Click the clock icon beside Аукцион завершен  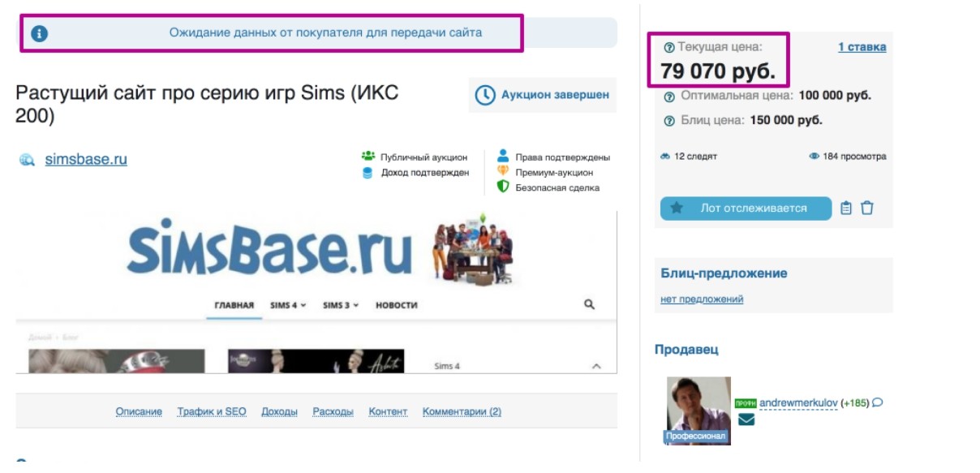(484, 95)
